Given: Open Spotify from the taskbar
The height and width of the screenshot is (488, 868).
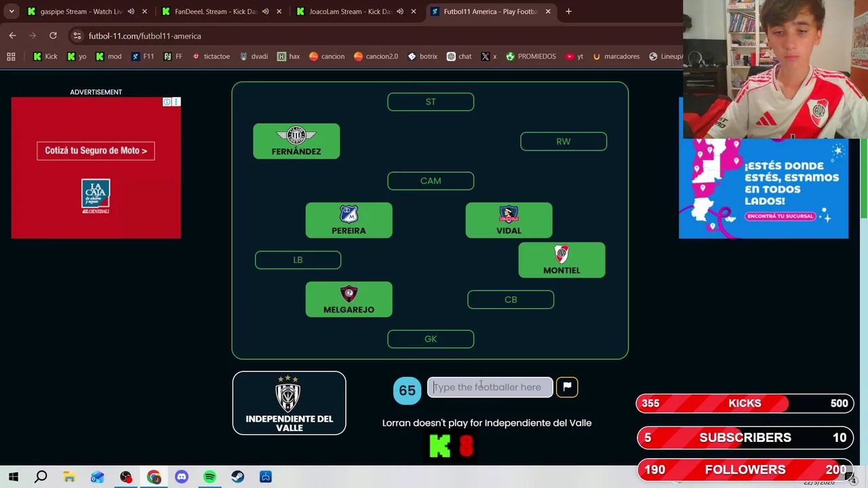Looking at the screenshot, I should tap(210, 477).
